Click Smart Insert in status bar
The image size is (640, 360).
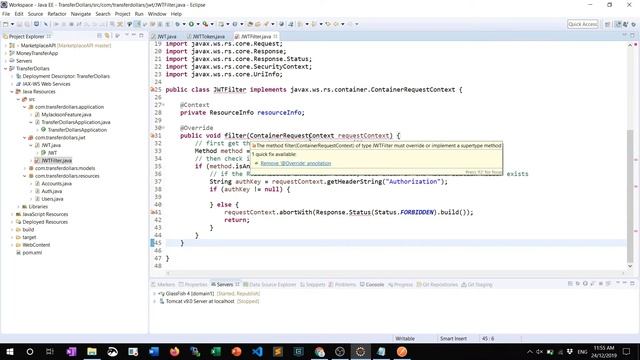pos(453,338)
